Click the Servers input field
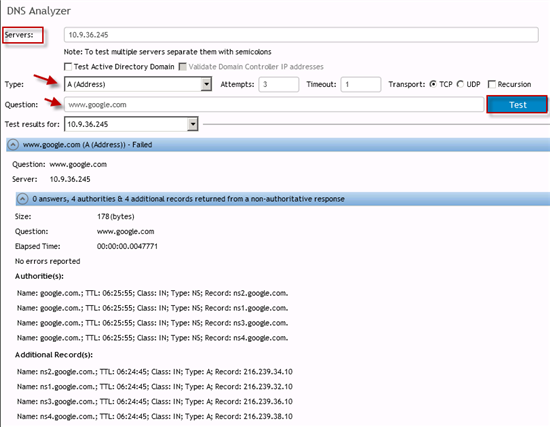The height and width of the screenshot is (427, 550). pos(301,35)
